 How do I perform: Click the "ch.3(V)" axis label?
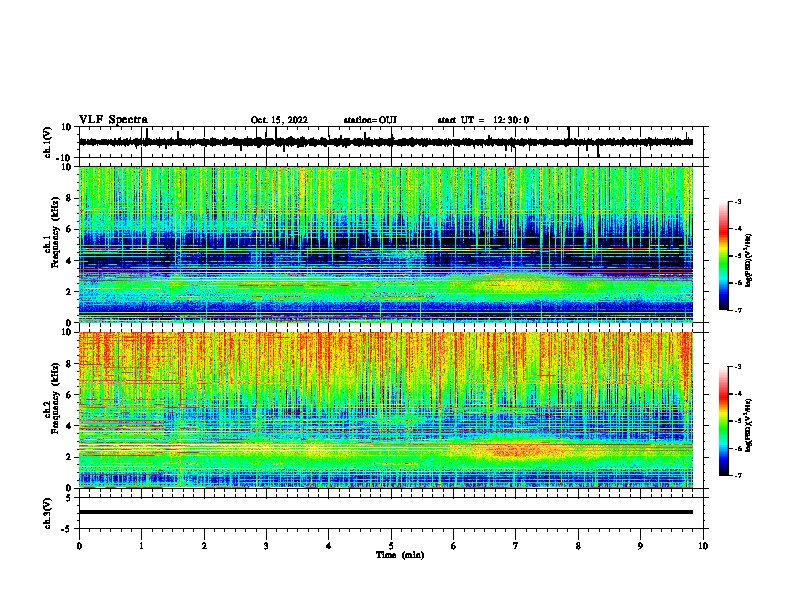click(48, 514)
